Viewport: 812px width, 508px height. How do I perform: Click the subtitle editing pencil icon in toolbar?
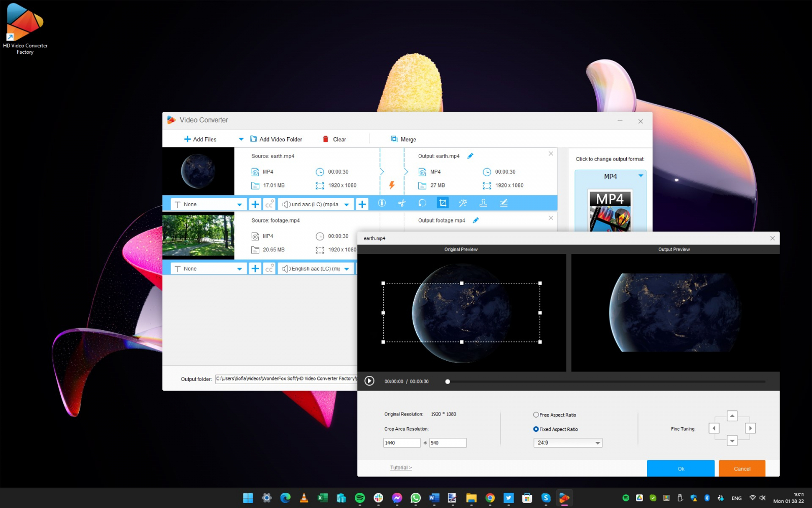[x=503, y=203]
